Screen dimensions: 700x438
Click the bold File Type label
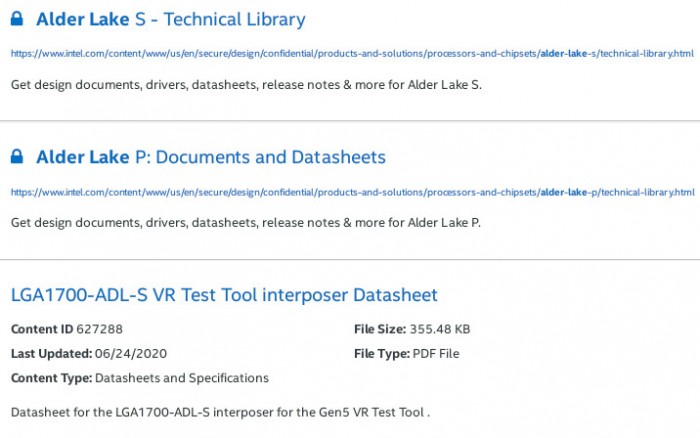[x=382, y=354]
